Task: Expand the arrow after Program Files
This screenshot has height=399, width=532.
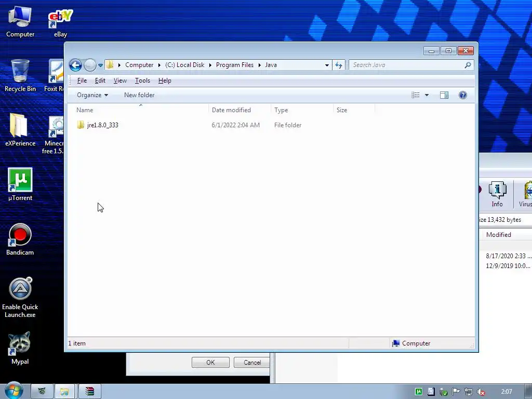Action: [x=260, y=65]
